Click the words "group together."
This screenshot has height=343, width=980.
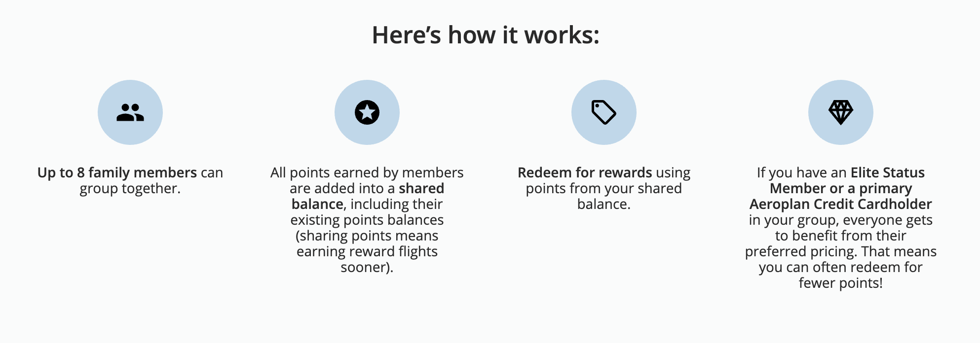point(130,188)
